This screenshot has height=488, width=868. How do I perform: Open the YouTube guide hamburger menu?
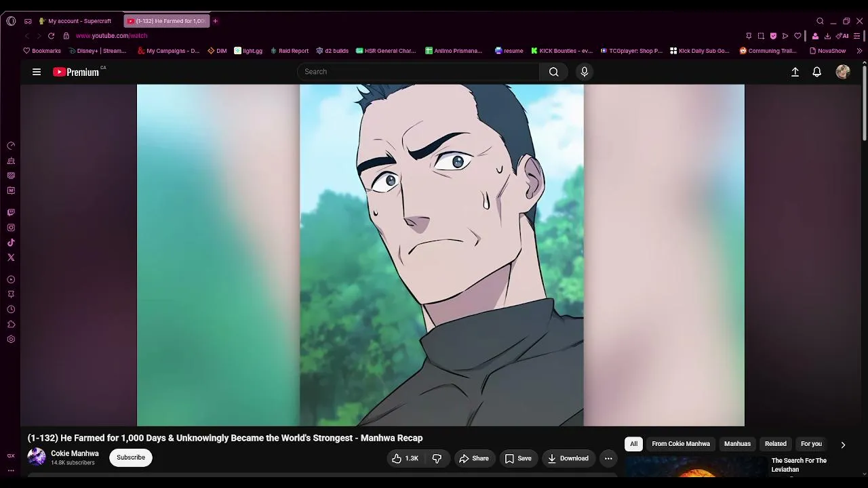coord(37,72)
